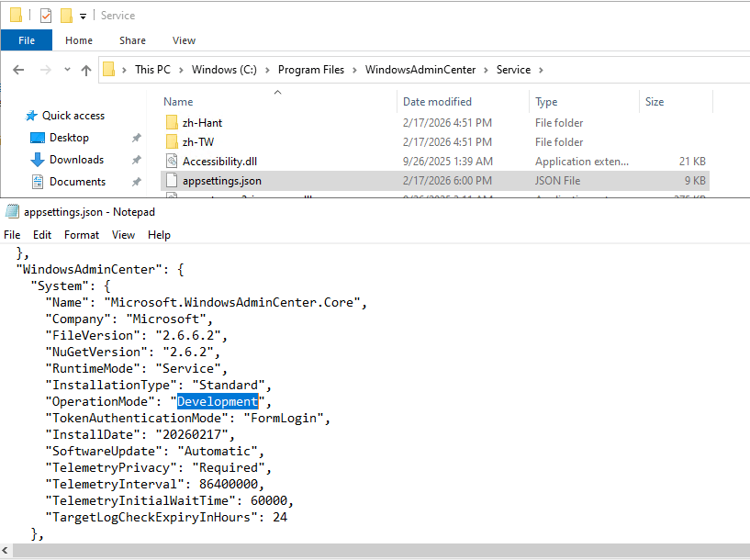Viewport: 750px width, 560px height.
Task: Click the Accessibility.dll file icon
Action: (x=172, y=162)
